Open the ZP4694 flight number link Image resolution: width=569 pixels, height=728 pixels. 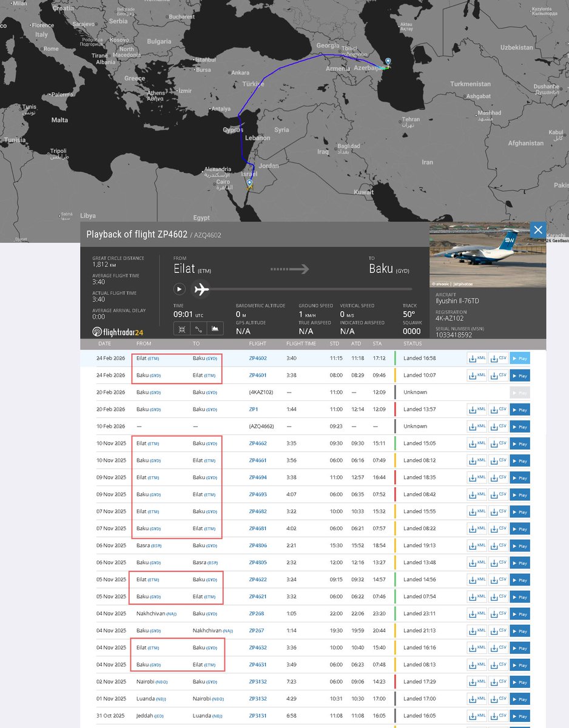[258, 477]
